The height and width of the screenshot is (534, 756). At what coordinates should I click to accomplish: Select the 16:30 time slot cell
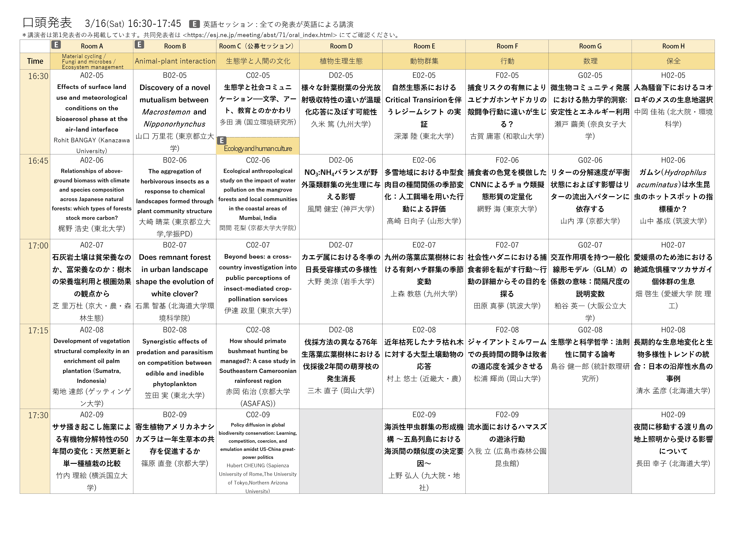click(x=38, y=76)
